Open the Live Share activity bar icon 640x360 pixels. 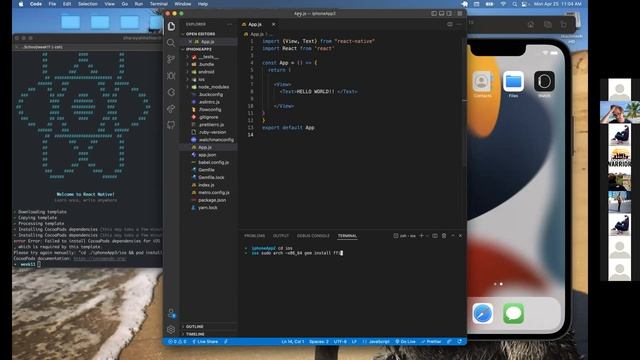tap(171, 109)
